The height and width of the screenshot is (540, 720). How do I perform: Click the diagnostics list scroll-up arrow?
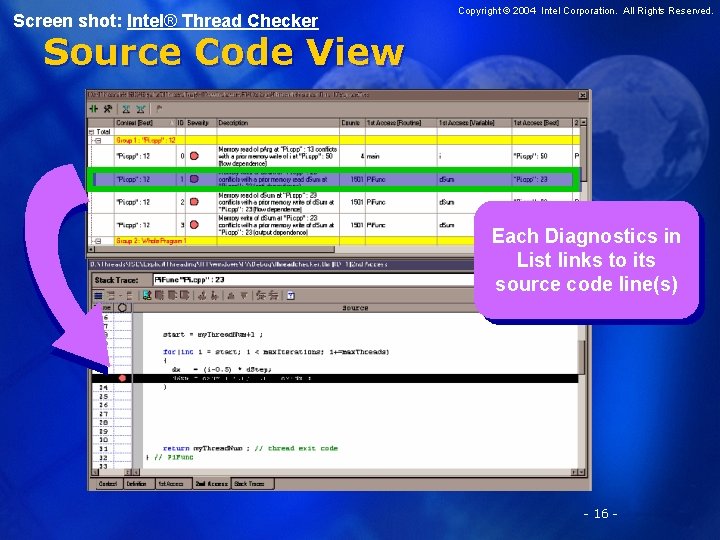[583, 123]
